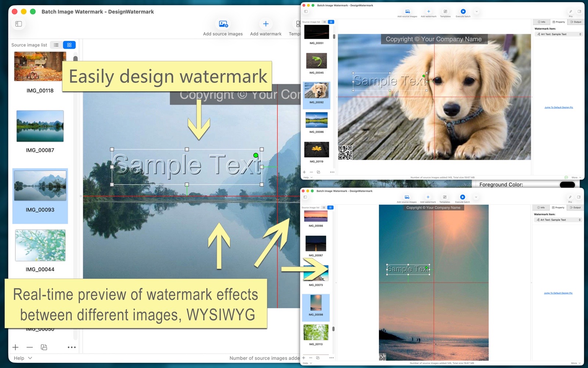
Task: Expand the More dropdown in the dog photo window
Action: pyautogui.click(x=576, y=177)
